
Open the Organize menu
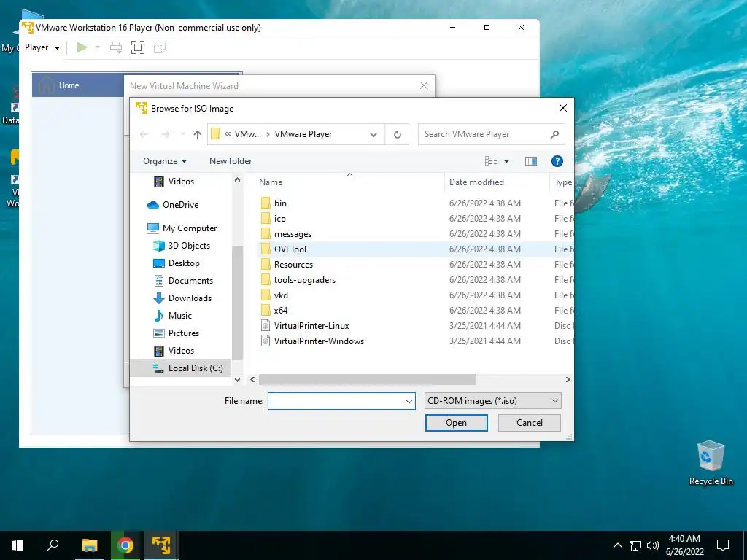(x=165, y=161)
